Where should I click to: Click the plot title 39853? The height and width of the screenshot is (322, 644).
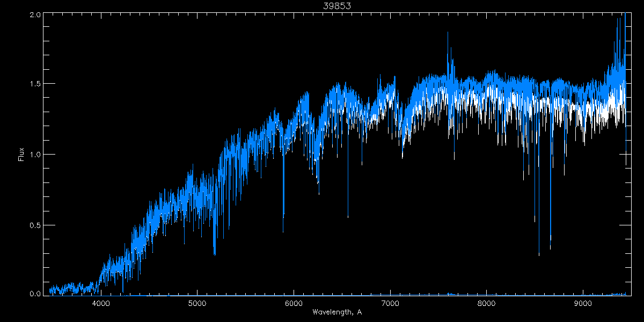coord(337,6)
